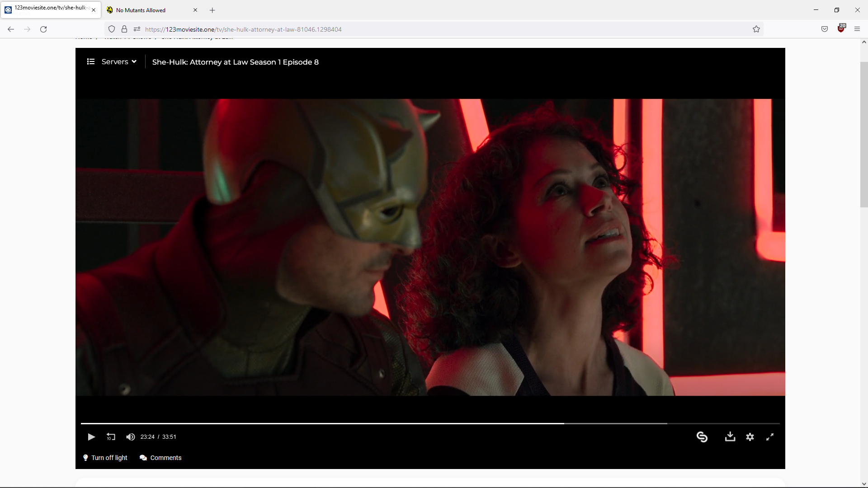Screen dimensions: 868x488
Task: Open the uBlock extension icon
Action: 841,28
